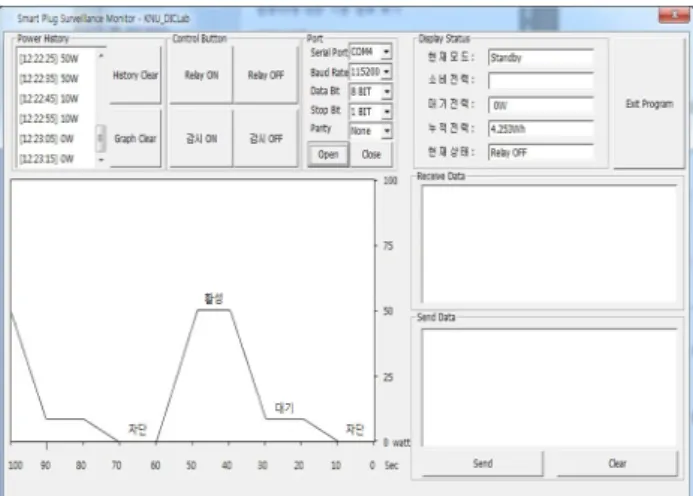This screenshot has width=693, height=496.
Task: Open the Serial Port dropdown
Action: tap(386, 52)
